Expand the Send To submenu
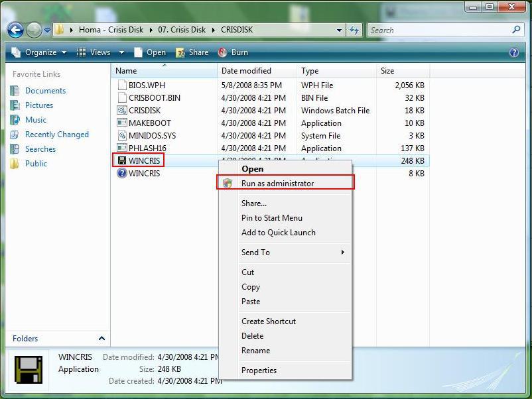This screenshot has width=532, height=399. (x=285, y=253)
